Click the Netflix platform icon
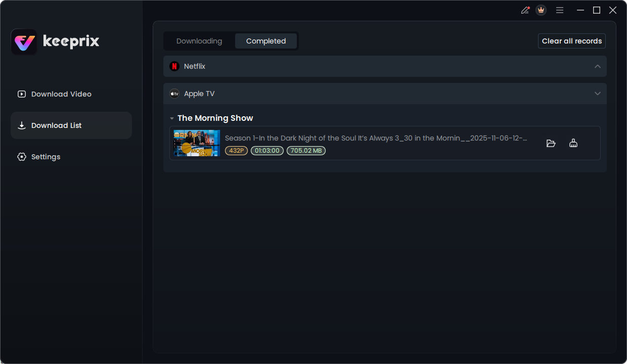The image size is (627, 364). (174, 66)
